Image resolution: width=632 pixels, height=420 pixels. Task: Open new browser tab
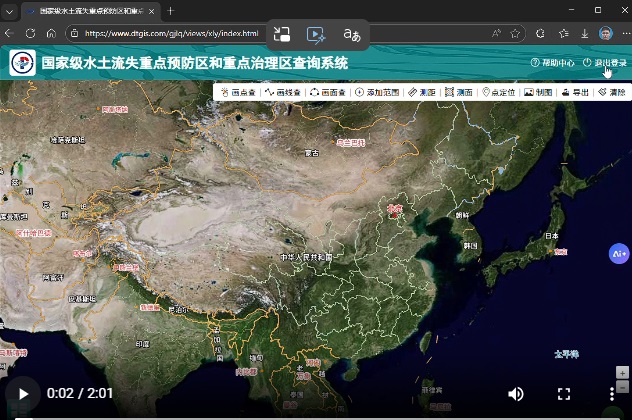[170, 10]
